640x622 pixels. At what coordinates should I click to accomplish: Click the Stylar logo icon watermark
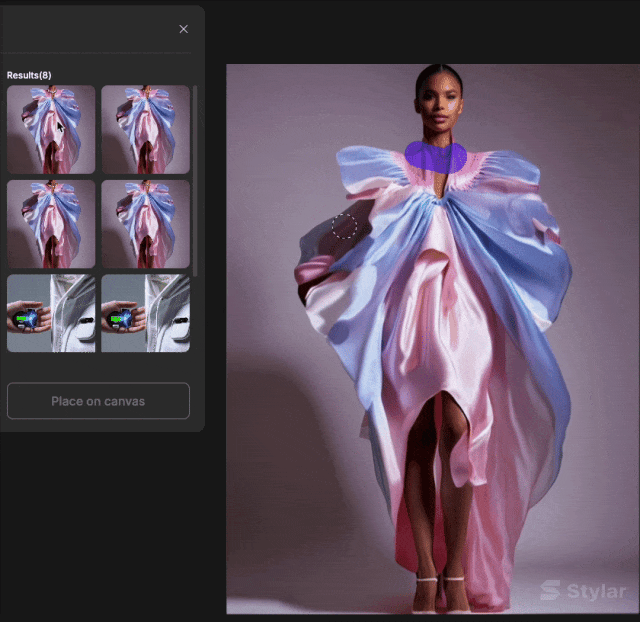[x=550, y=591]
